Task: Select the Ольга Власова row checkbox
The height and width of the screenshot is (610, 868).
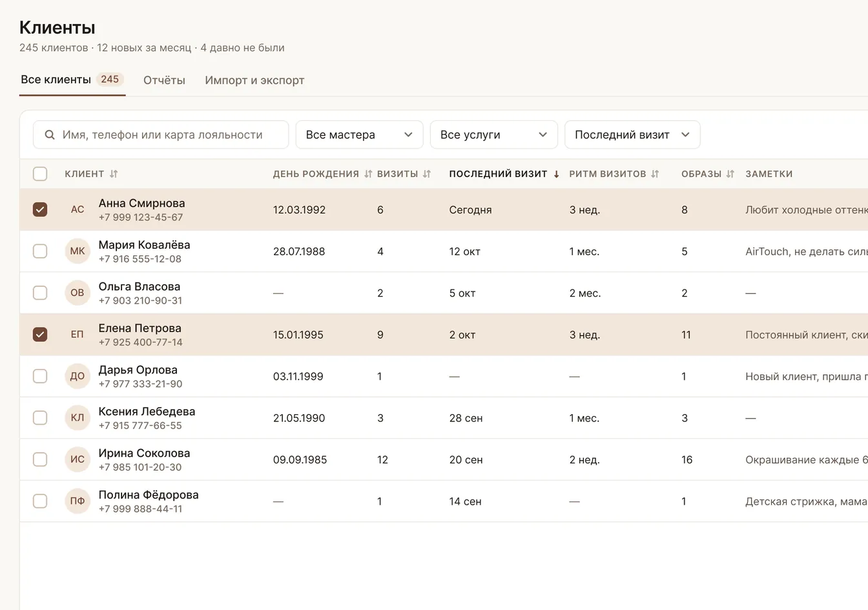Action: 40,293
